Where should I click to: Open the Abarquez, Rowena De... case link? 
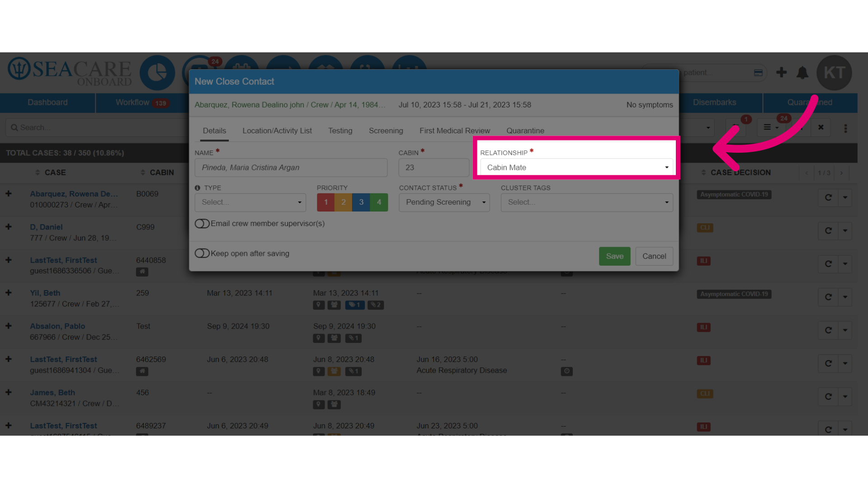74,194
